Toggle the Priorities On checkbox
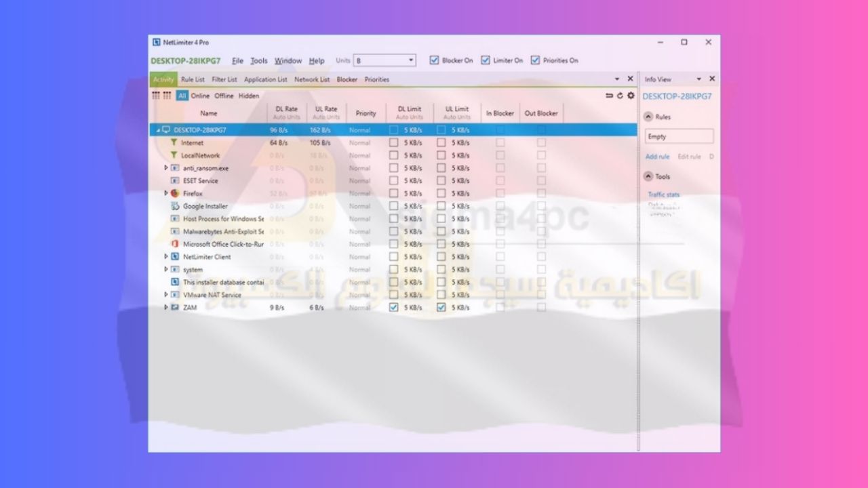Viewport: 868px width, 488px height. pyautogui.click(x=535, y=60)
